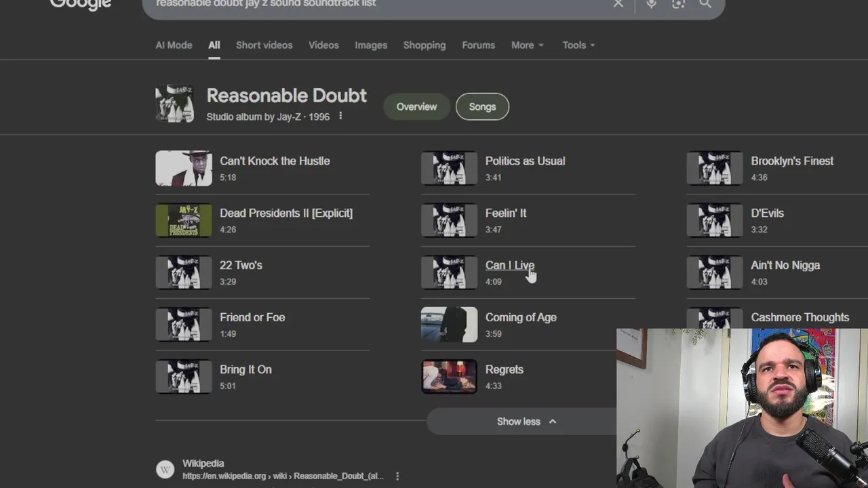Open the Videos tab
The image size is (868, 488).
click(323, 45)
